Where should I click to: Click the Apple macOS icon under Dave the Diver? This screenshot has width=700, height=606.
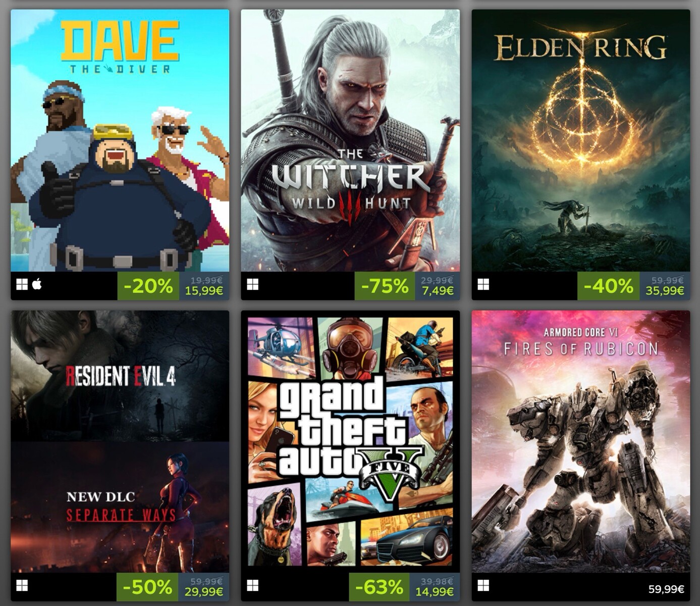(37, 284)
